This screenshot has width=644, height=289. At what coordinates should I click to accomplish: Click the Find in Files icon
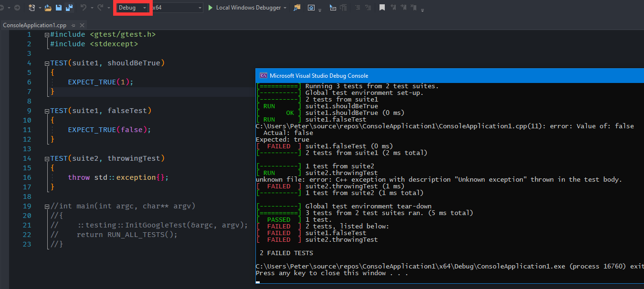297,8
